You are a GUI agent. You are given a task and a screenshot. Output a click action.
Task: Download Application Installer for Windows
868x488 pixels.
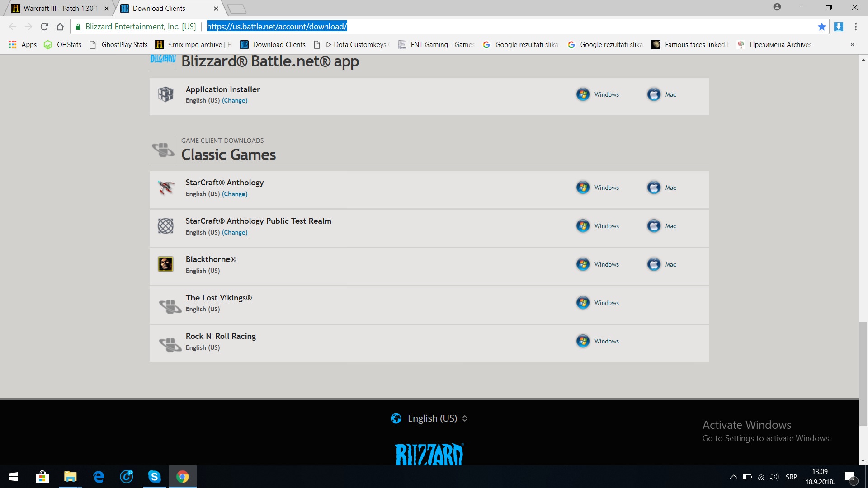tap(597, 94)
